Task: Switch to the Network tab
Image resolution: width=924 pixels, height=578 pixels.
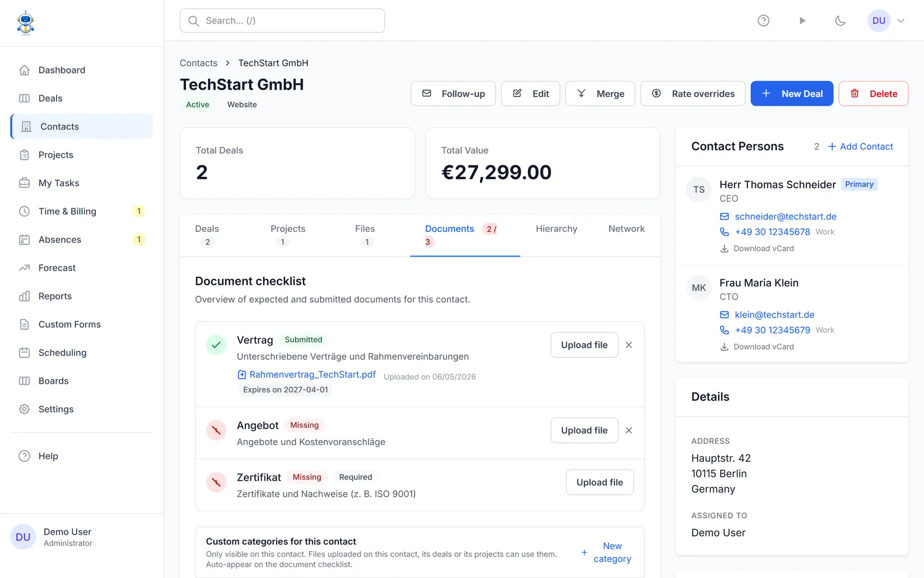Action: click(x=627, y=229)
